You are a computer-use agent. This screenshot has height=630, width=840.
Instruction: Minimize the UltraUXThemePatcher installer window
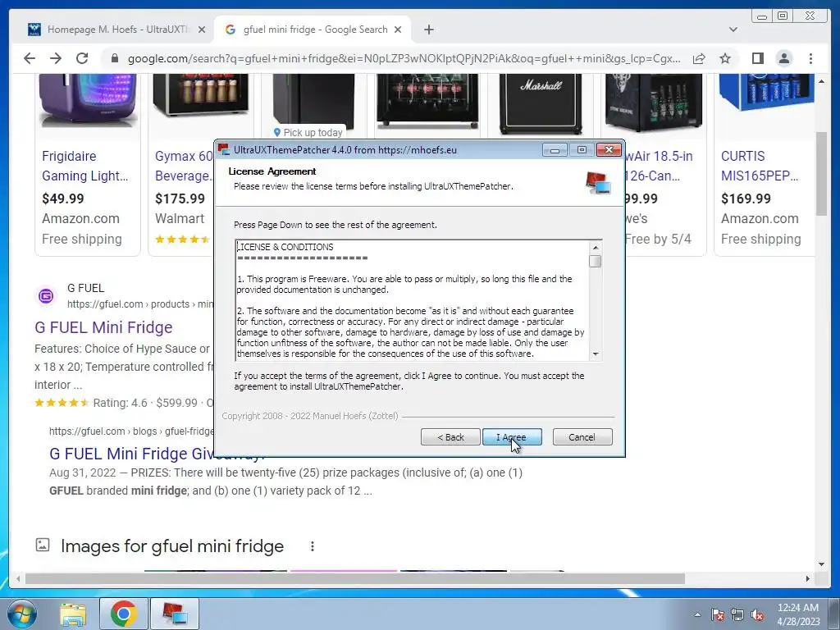tap(555, 150)
